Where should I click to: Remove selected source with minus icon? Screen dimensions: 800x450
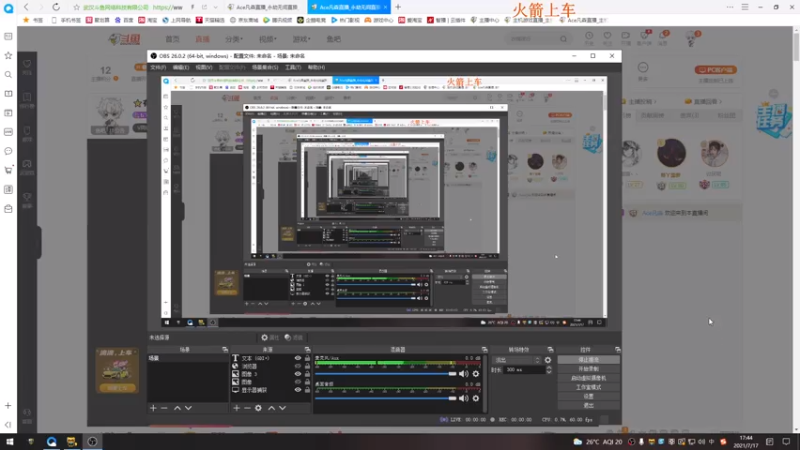[x=247, y=408]
